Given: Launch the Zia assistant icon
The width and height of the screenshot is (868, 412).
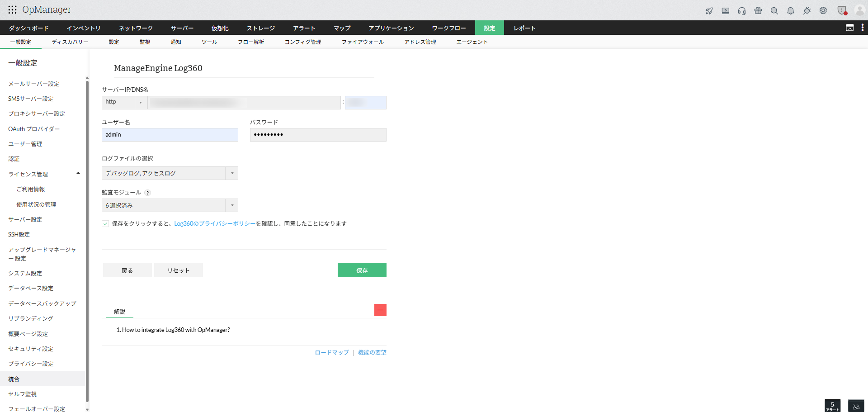Looking at the screenshot, I should coord(856,406).
